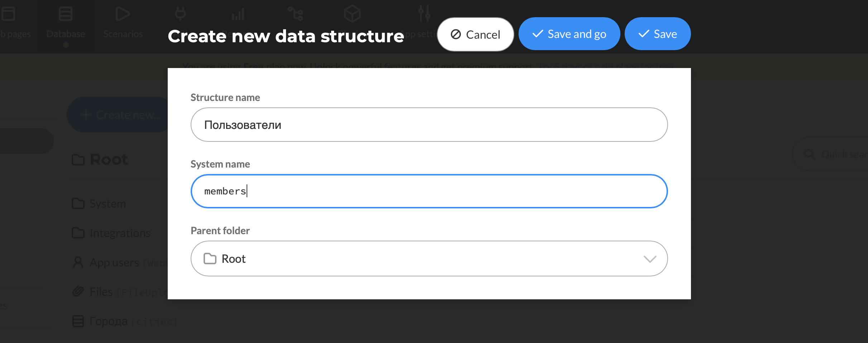
Task: Click the sliders app settings icon
Action: click(424, 14)
